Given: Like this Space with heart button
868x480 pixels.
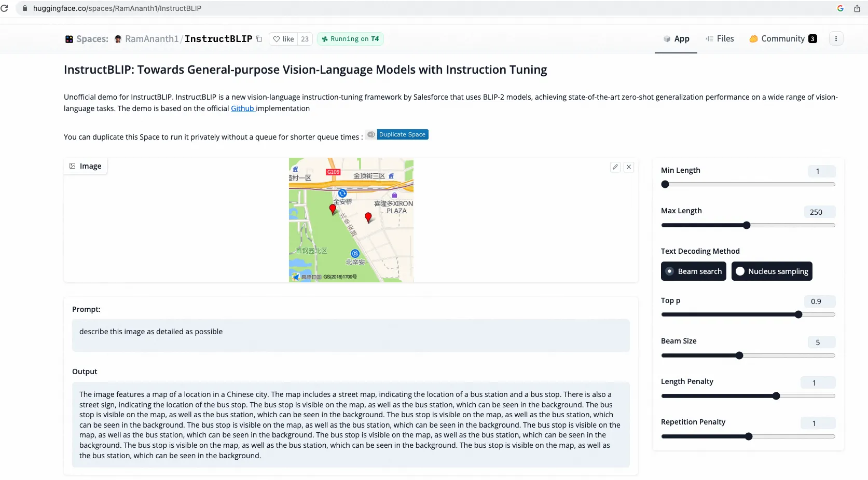Looking at the screenshot, I should [283, 39].
